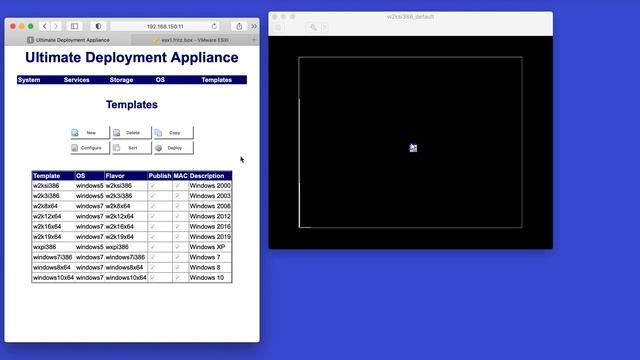Image resolution: width=640 pixels, height=360 pixels.
Task: Click the Delete template button
Action: point(131,133)
